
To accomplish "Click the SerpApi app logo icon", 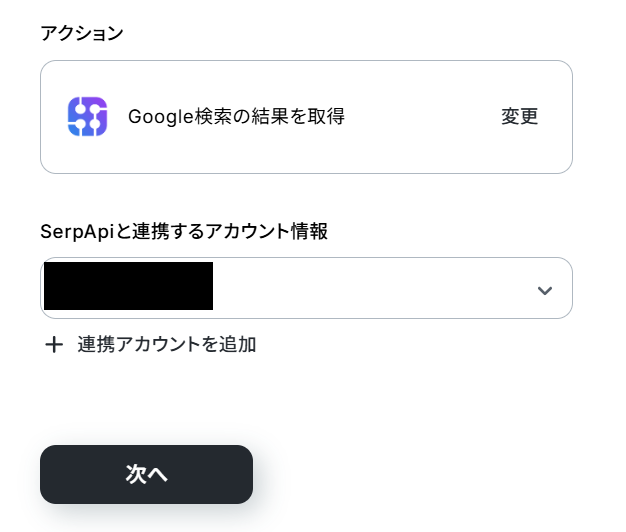I will tap(87, 117).
